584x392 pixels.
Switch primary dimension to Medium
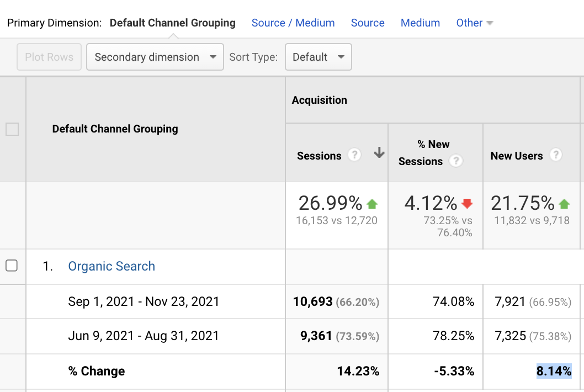tap(420, 23)
